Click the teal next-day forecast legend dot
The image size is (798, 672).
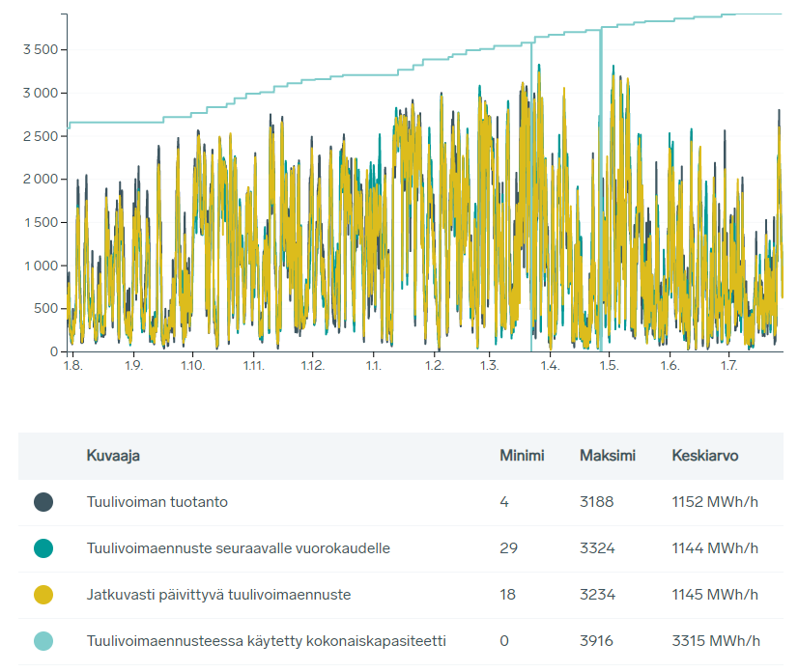[x=43, y=548]
